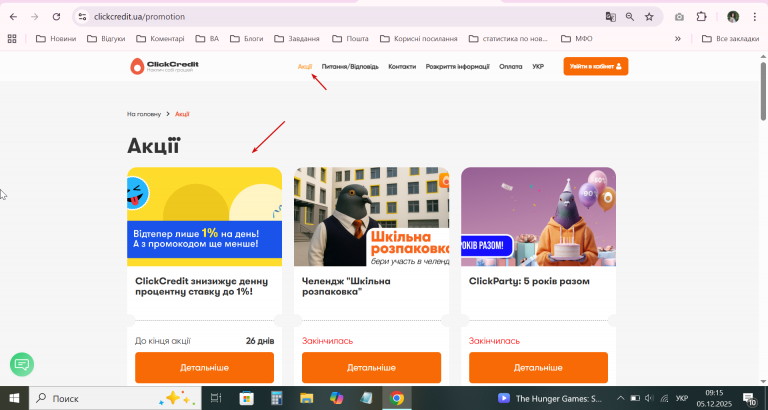Open the Windows Start menu
The width and height of the screenshot is (768, 410).
coord(14,398)
